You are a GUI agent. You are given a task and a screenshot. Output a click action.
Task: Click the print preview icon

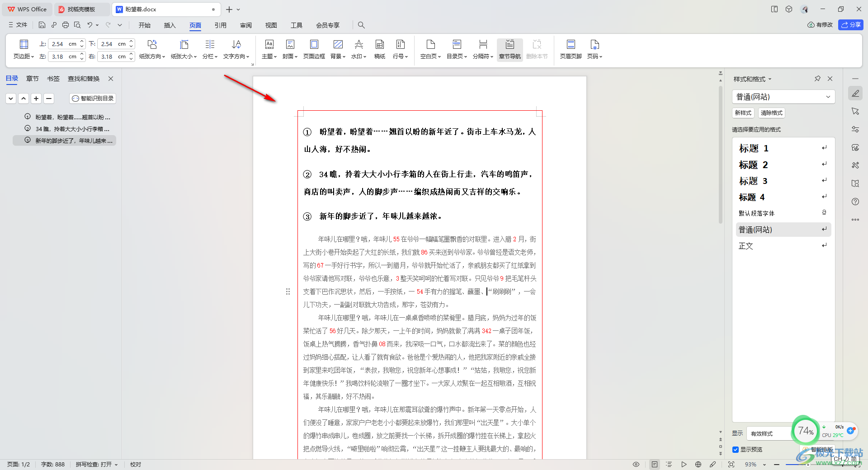click(x=77, y=25)
